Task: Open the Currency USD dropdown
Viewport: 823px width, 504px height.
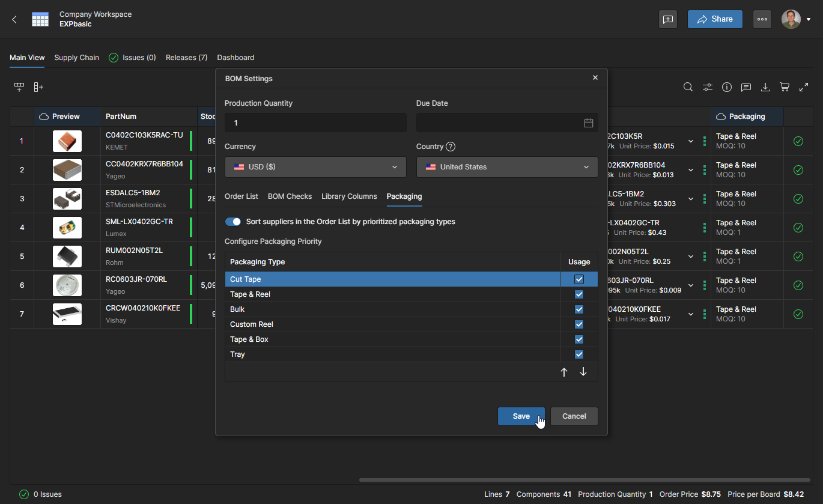Action: click(315, 167)
